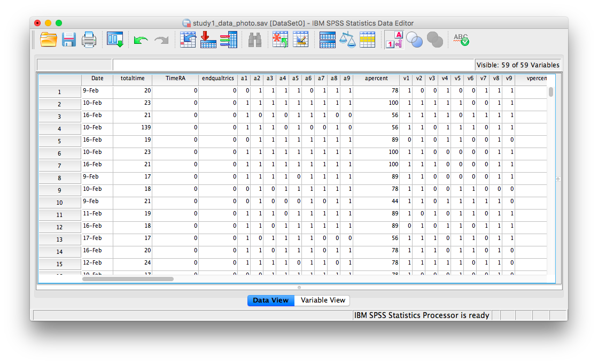This screenshot has width=598, height=364.
Task: Click the horizontal scrollbar thumb under the grid
Action: [128, 279]
